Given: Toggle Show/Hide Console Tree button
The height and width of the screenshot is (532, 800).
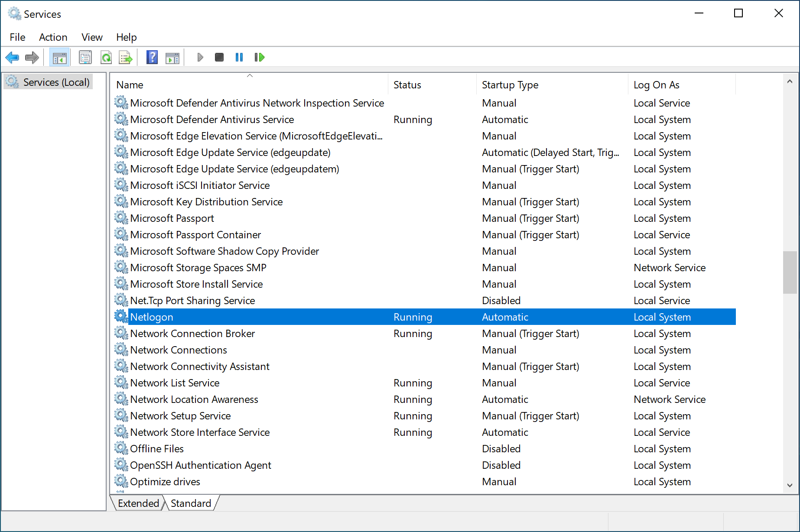Looking at the screenshot, I should click(59, 57).
